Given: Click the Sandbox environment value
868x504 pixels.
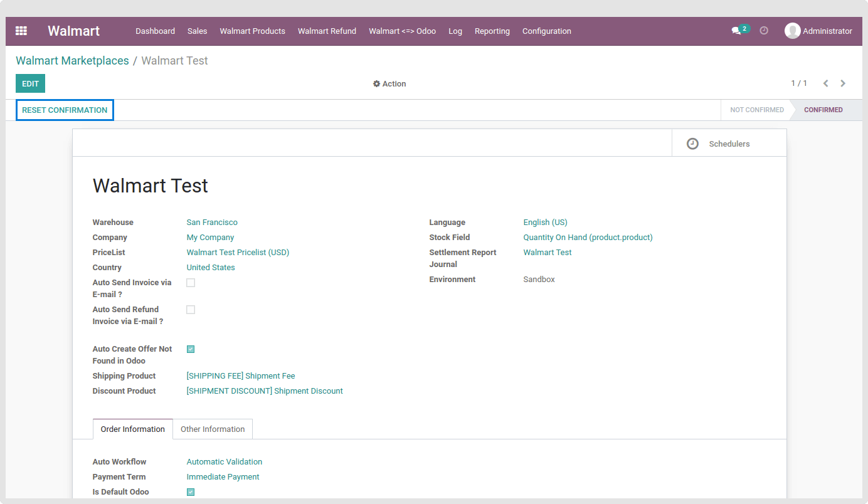Looking at the screenshot, I should point(539,280).
